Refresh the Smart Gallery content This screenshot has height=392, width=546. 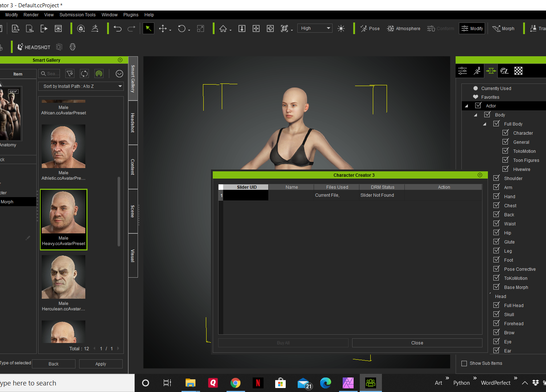coord(84,74)
